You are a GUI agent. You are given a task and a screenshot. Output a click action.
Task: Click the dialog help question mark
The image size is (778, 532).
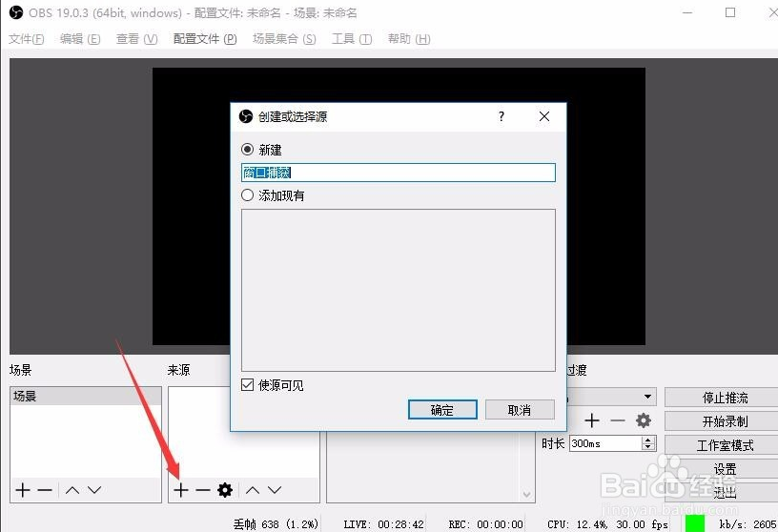point(502,116)
